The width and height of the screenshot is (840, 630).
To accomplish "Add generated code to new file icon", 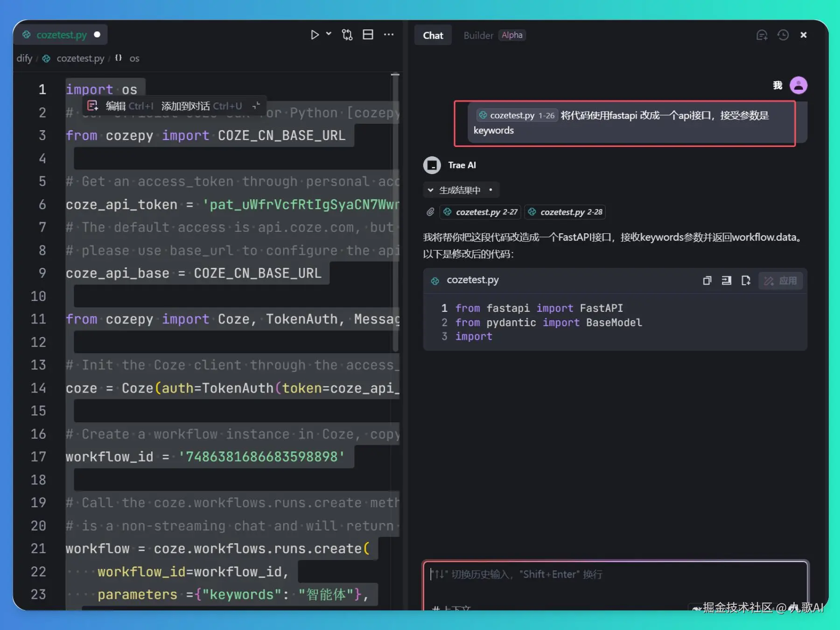I will pos(745,280).
